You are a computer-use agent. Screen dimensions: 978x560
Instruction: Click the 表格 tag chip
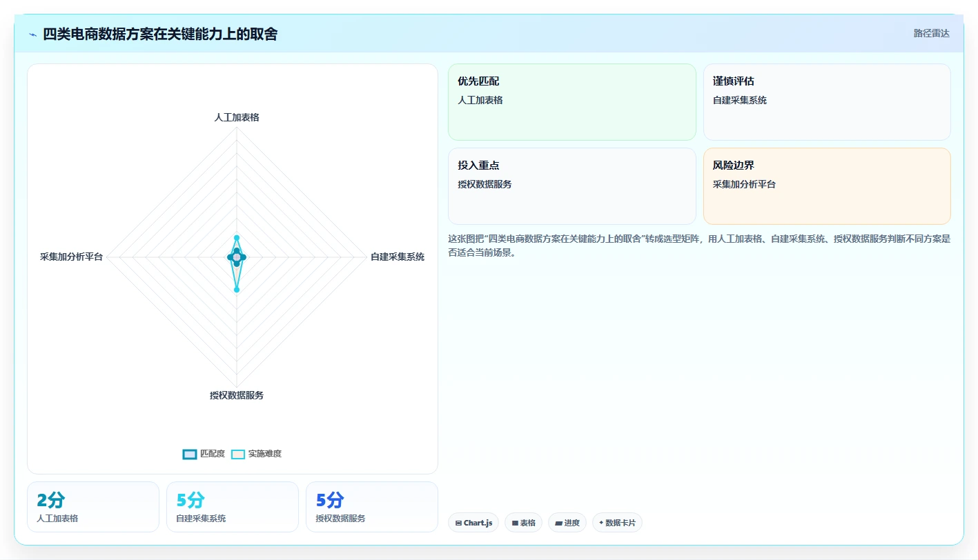(x=524, y=523)
